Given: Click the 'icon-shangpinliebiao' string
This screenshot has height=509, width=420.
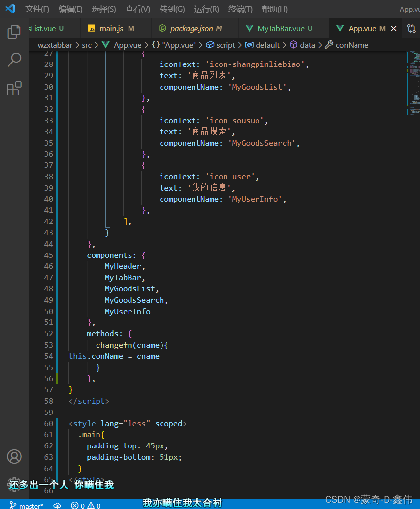Looking at the screenshot, I should tap(255, 64).
